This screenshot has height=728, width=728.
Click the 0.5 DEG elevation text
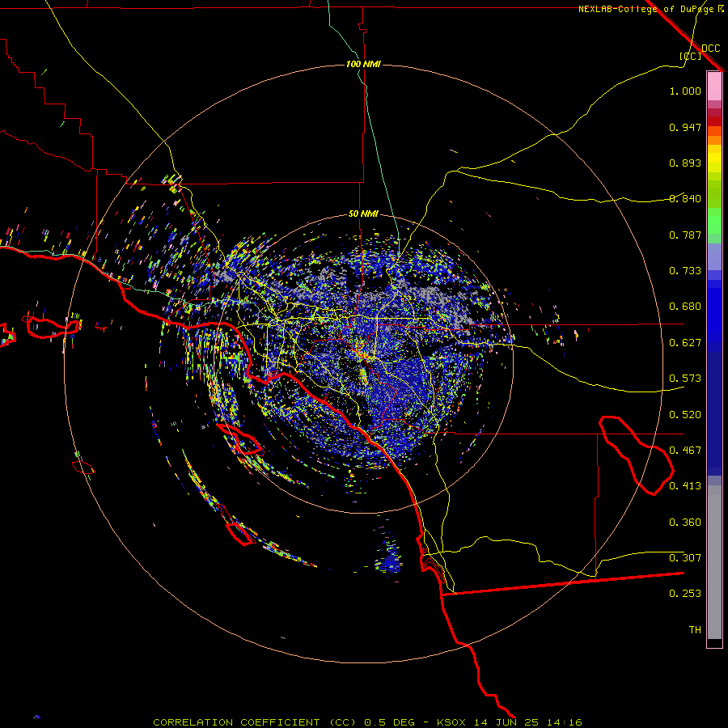389,722
